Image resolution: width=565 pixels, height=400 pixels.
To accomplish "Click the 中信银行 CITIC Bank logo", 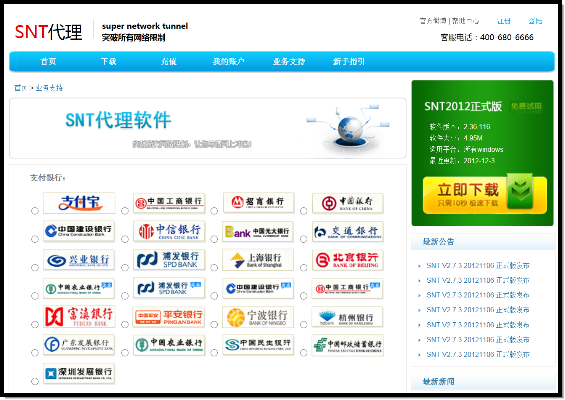I will tap(169, 231).
